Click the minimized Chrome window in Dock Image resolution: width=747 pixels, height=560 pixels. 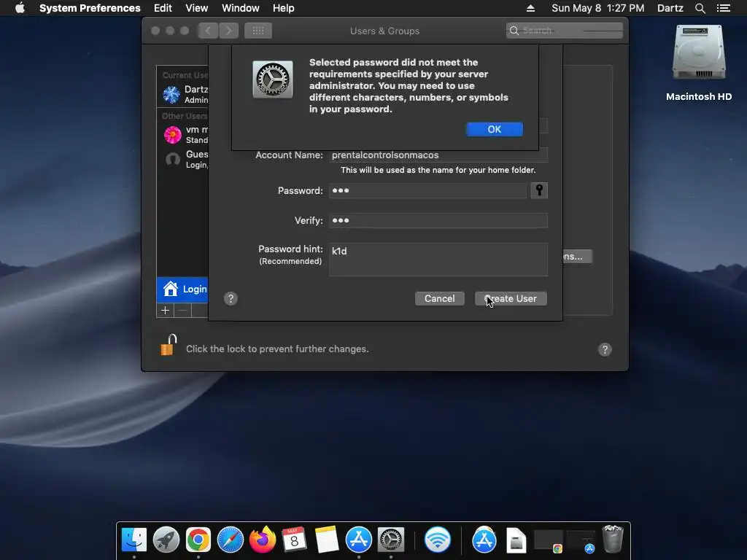pos(549,542)
